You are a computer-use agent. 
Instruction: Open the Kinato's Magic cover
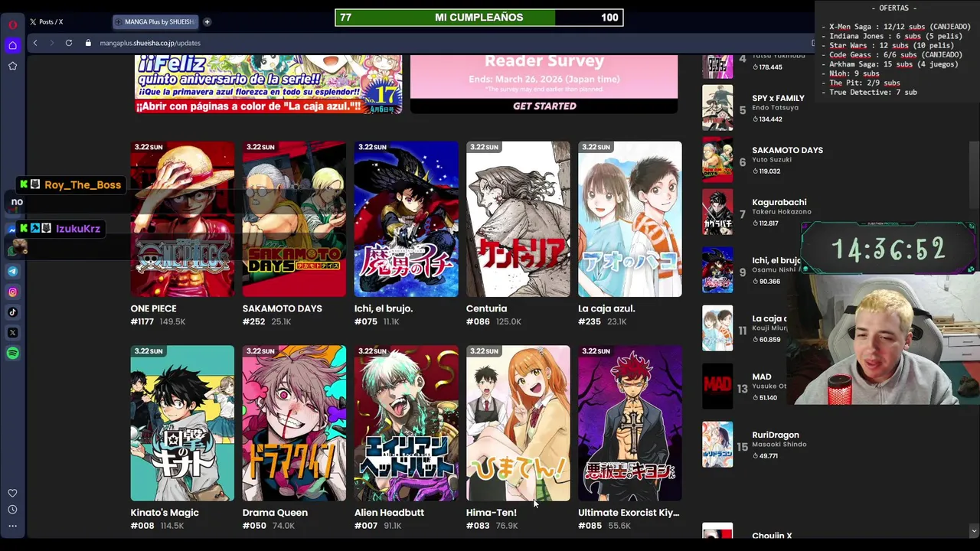(x=182, y=423)
